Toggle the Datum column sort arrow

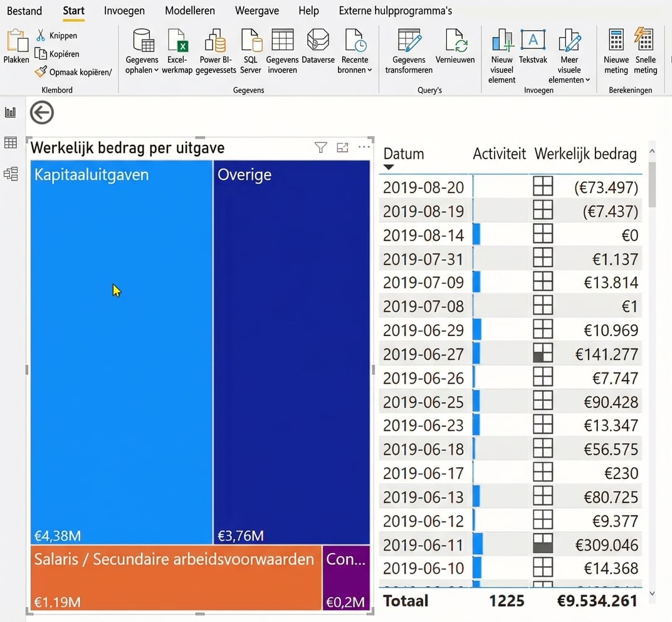tap(389, 166)
